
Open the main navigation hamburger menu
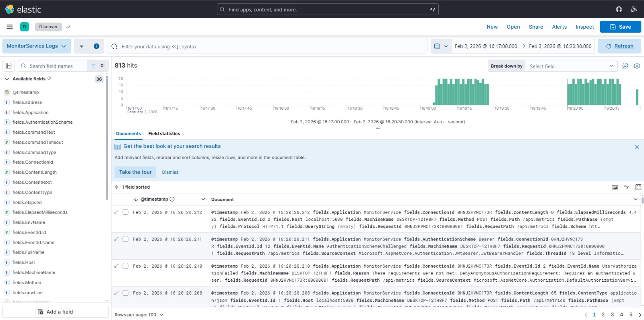(10, 27)
